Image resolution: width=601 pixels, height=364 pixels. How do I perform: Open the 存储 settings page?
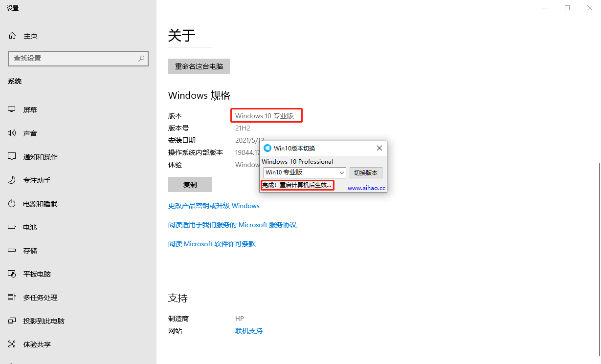point(30,250)
